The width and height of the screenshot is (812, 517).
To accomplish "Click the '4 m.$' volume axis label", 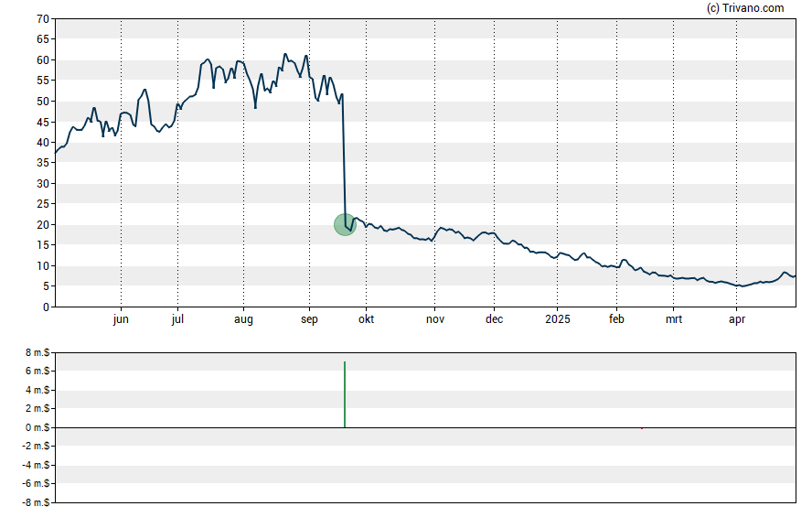I will pyautogui.click(x=37, y=390).
